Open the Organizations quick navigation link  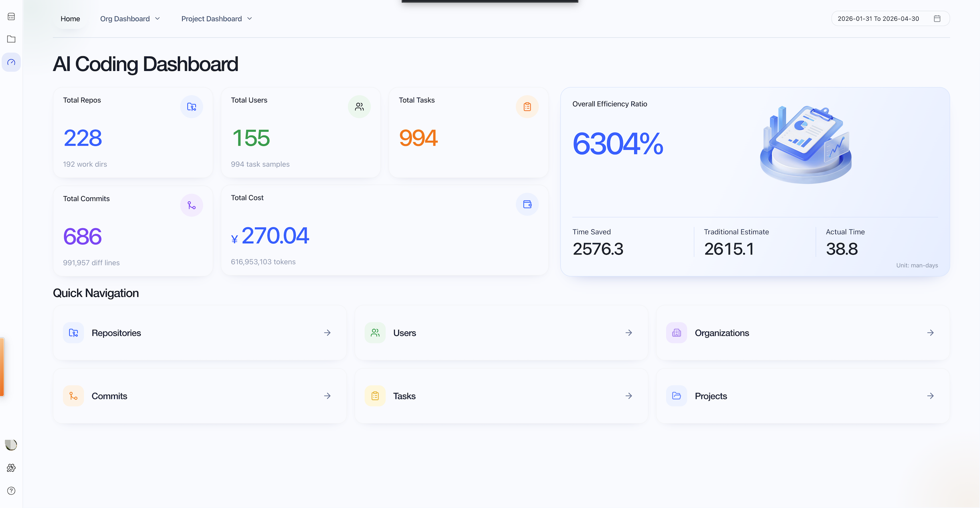tap(803, 333)
